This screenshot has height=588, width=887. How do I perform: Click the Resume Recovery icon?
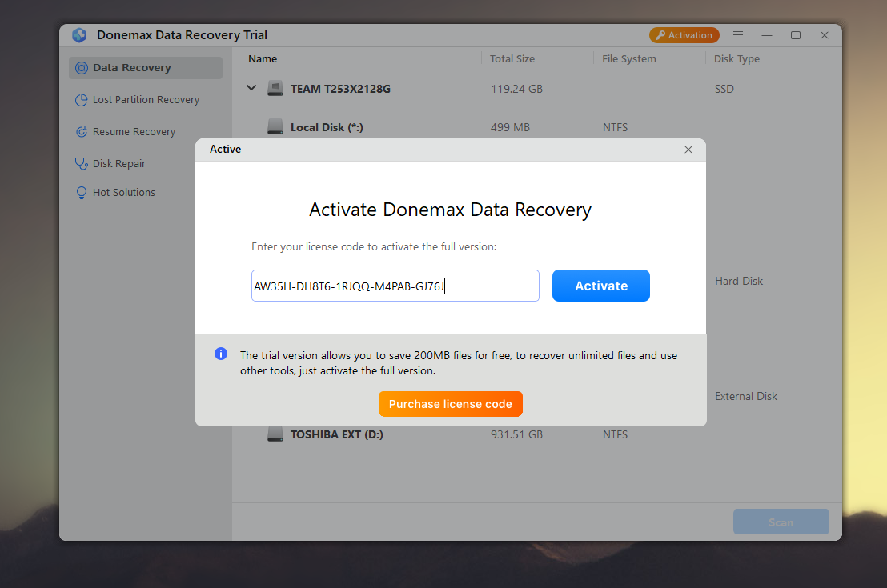click(x=82, y=132)
